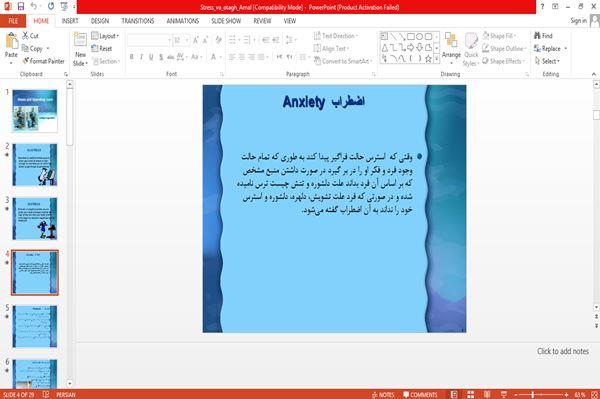Open the font name combo box

pos(150,40)
